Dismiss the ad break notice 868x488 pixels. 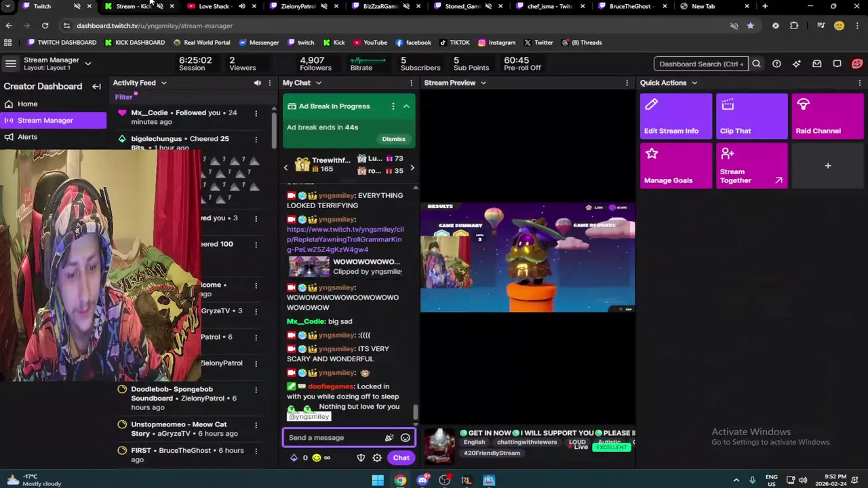pos(393,139)
